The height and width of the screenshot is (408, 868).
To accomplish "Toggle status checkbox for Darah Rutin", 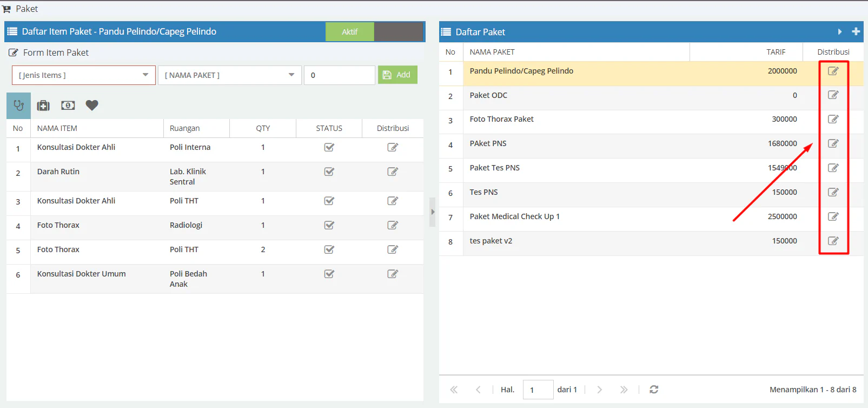I will click(x=329, y=172).
